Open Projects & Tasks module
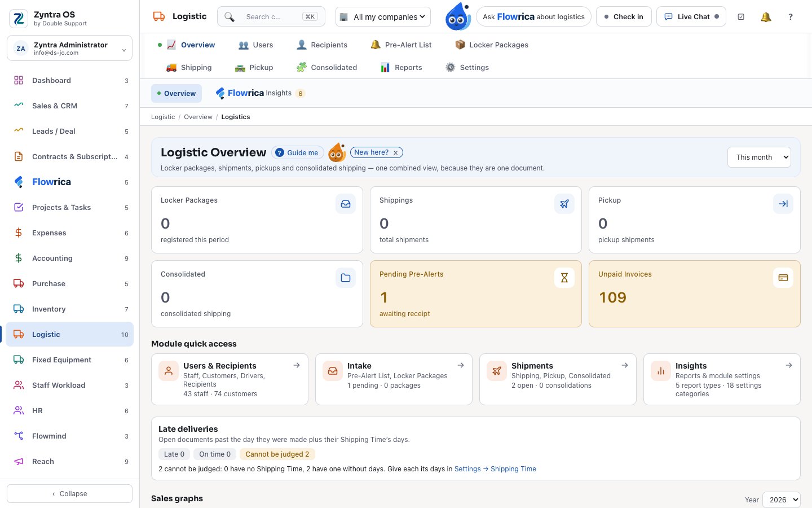Viewport: 812px width, 508px height. (69, 207)
